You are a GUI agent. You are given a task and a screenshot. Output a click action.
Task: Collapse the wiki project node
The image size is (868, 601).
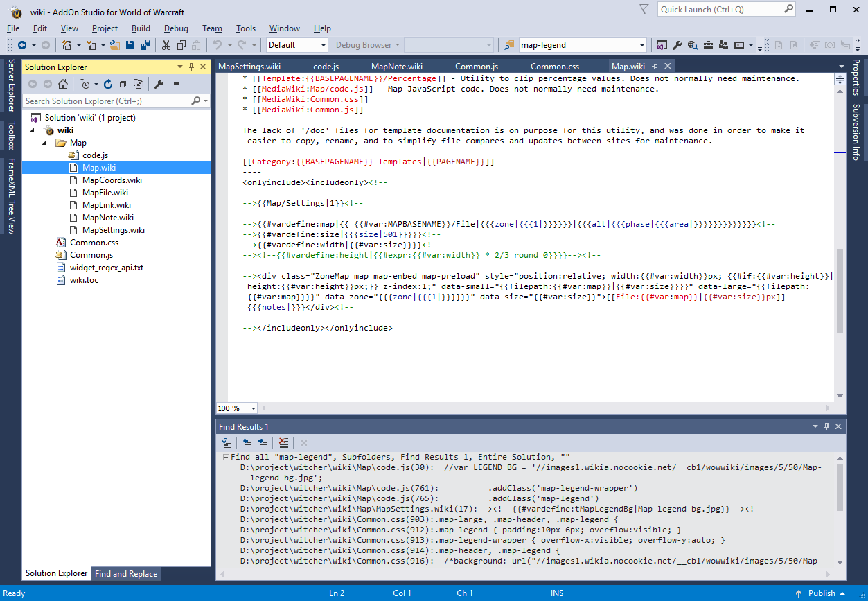tap(33, 130)
